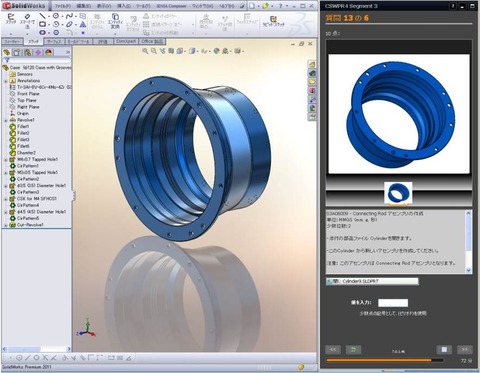Expand the Annotations folder in tree
The image size is (480, 373).
pos(6,81)
